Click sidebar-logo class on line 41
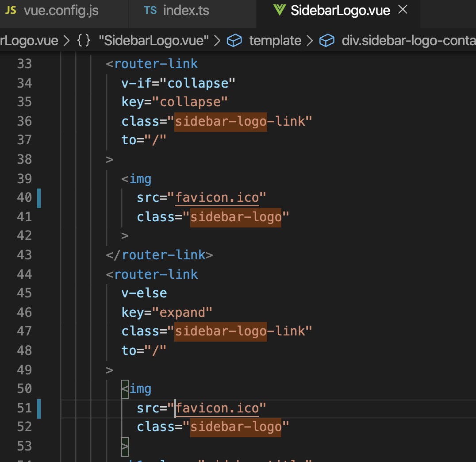The image size is (476, 462). pyautogui.click(x=236, y=217)
